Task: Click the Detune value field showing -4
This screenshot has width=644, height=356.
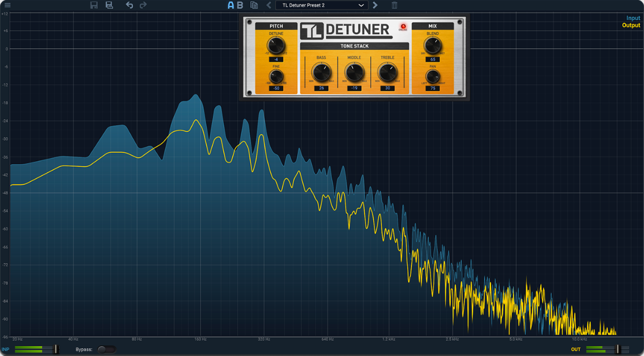Action: pyautogui.click(x=276, y=60)
